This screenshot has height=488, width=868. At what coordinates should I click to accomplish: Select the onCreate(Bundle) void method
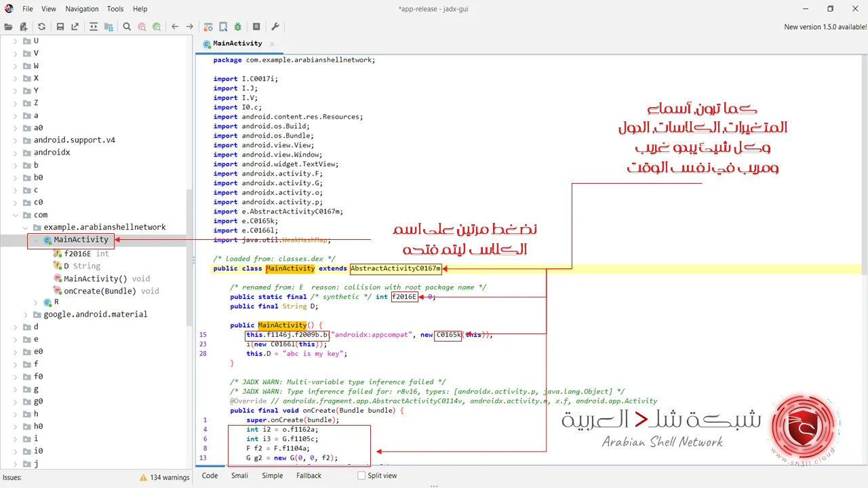(x=111, y=291)
